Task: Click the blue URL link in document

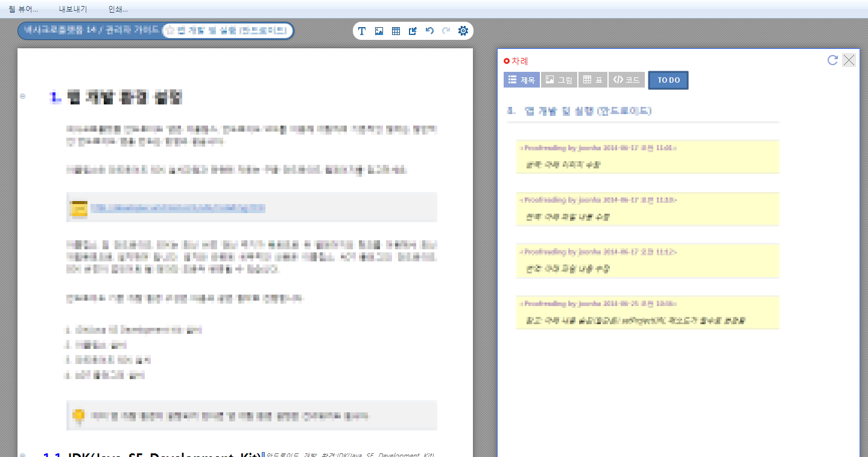Action: pos(178,208)
